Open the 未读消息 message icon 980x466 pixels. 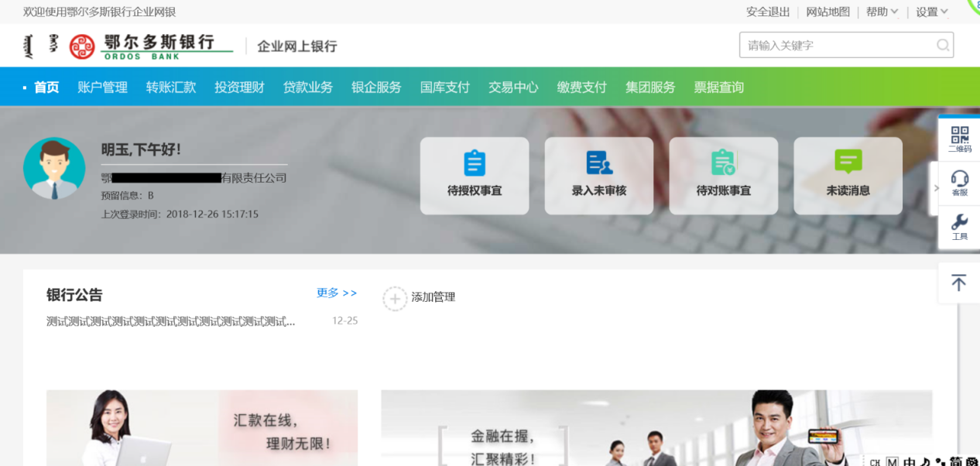[x=848, y=163]
